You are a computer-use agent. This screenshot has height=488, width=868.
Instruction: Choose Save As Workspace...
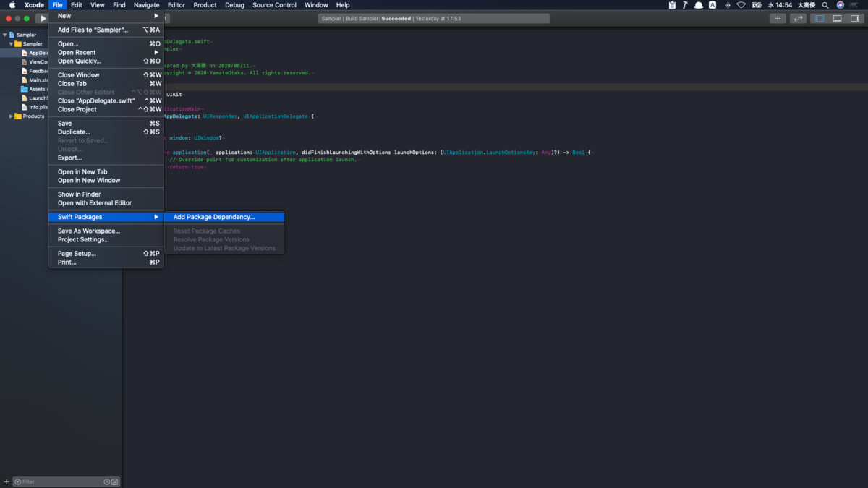click(106, 231)
